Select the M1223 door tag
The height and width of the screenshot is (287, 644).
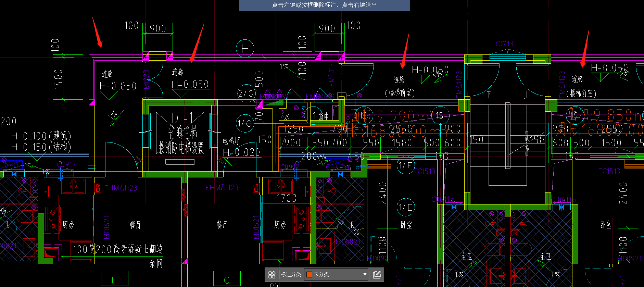(x=147, y=79)
